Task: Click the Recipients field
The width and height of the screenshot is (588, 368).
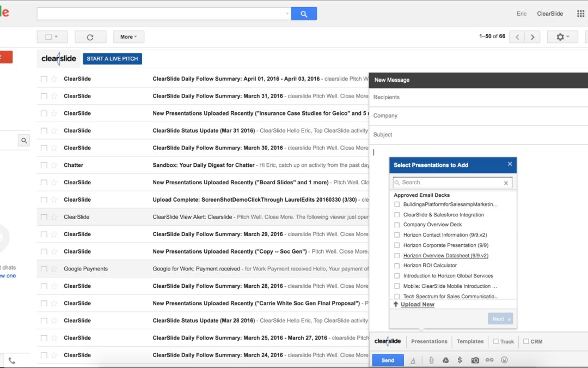Action: point(478,97)
